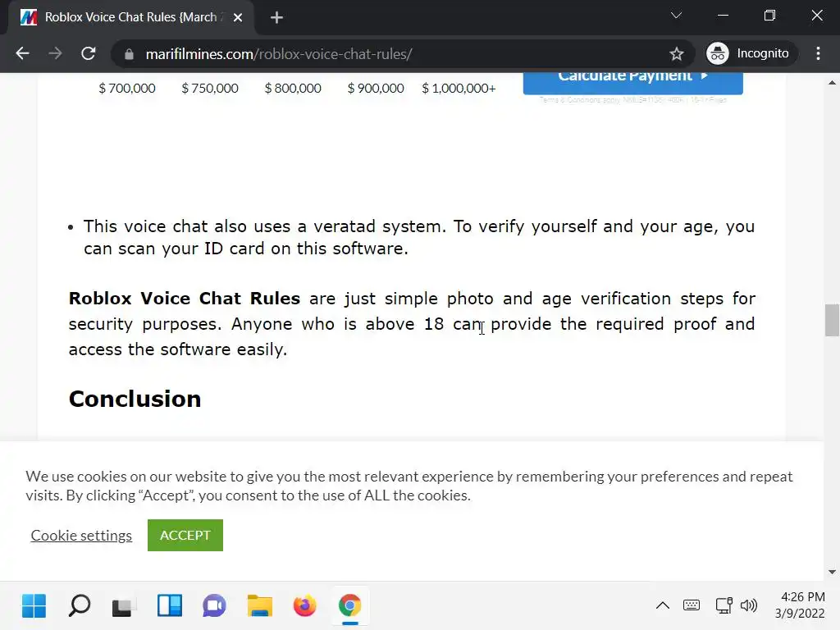Open File Explorer from taskbar
This screenshot has height=630, width=840.
[259, 606]
